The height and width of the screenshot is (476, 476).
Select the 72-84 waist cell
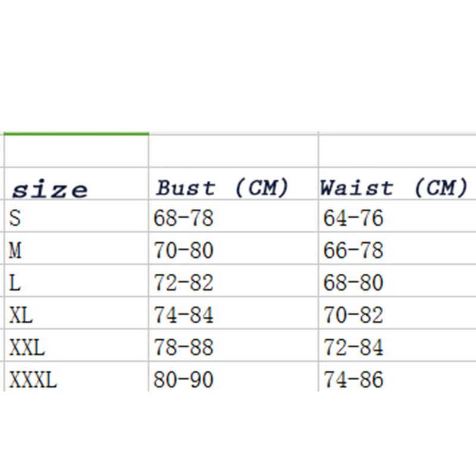[353, 347]
